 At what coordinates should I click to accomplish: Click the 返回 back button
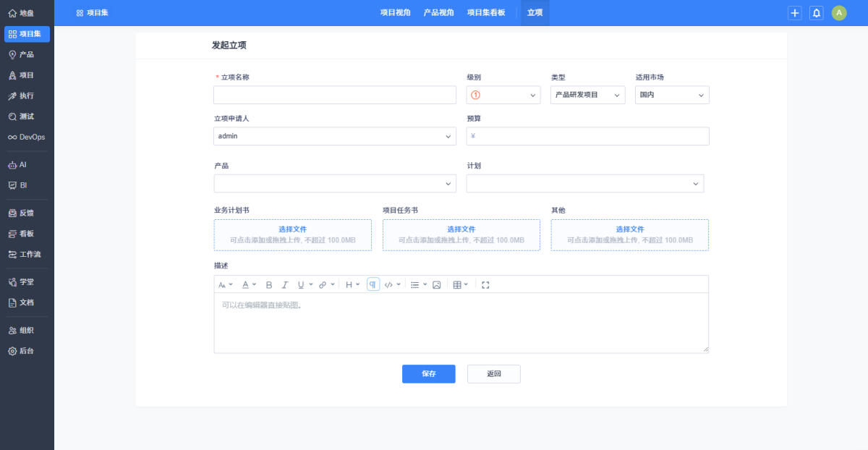tap(493, 374)
